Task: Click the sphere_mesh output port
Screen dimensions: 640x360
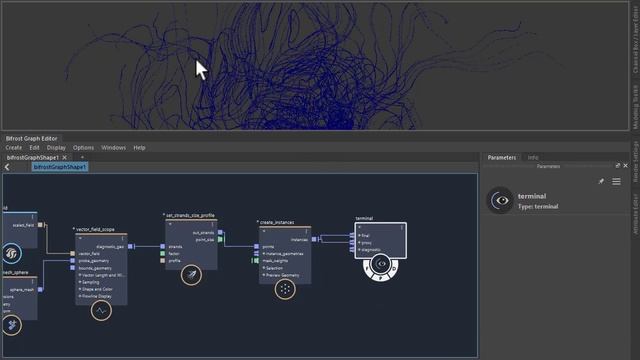Action: 40,289
